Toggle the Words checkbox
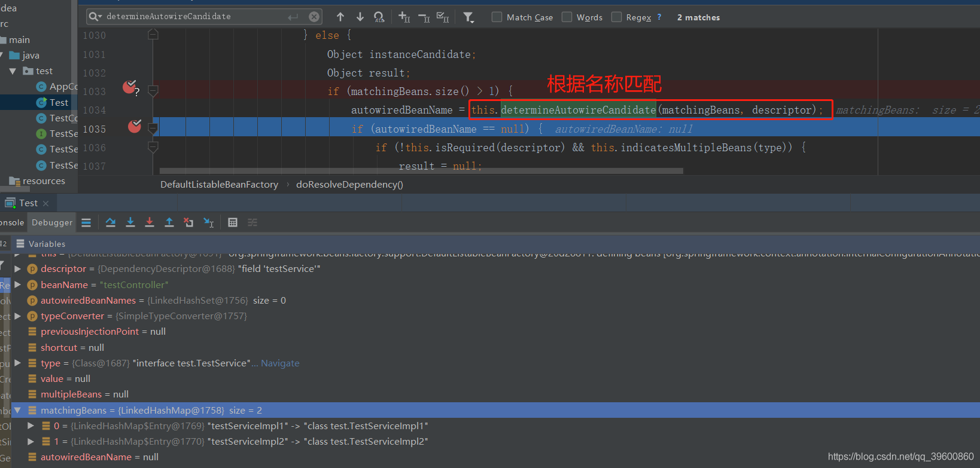The width and height of the screenshot is (980, 468). point(567,17)
